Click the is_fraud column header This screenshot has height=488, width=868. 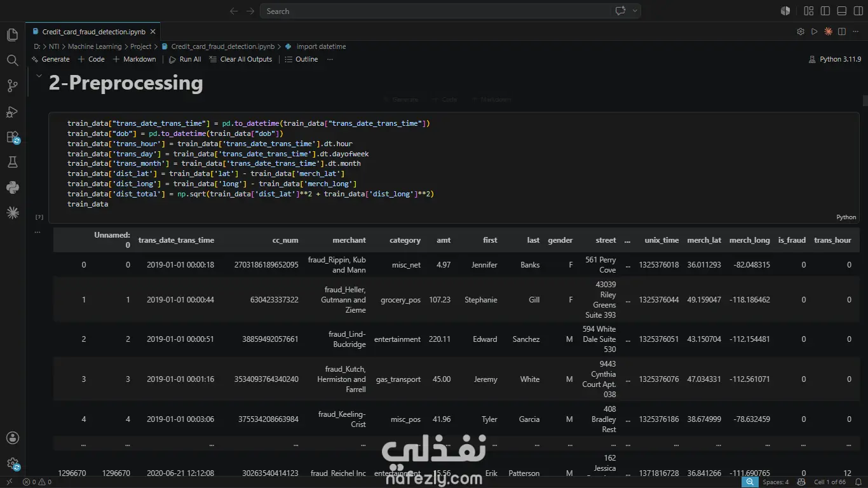pos(792,240)
